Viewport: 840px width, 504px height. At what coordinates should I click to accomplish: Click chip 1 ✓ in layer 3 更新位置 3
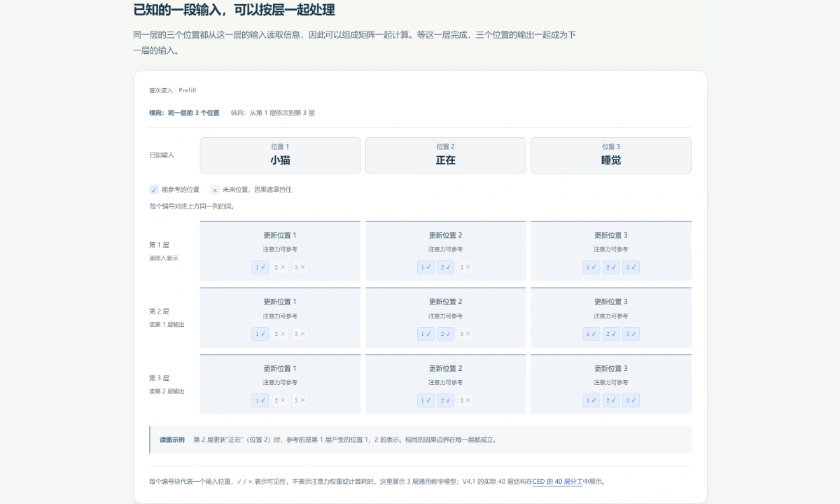point(591,400)
